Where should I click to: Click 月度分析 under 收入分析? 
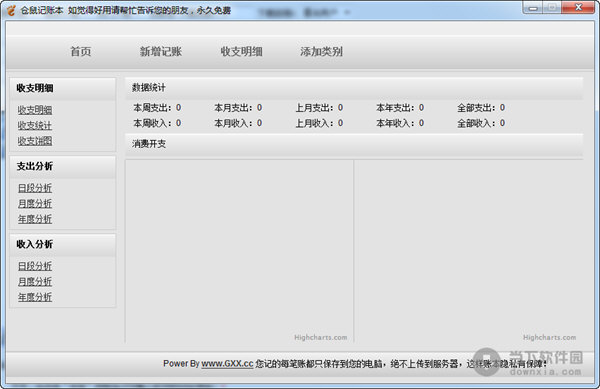tap(35, 282)
